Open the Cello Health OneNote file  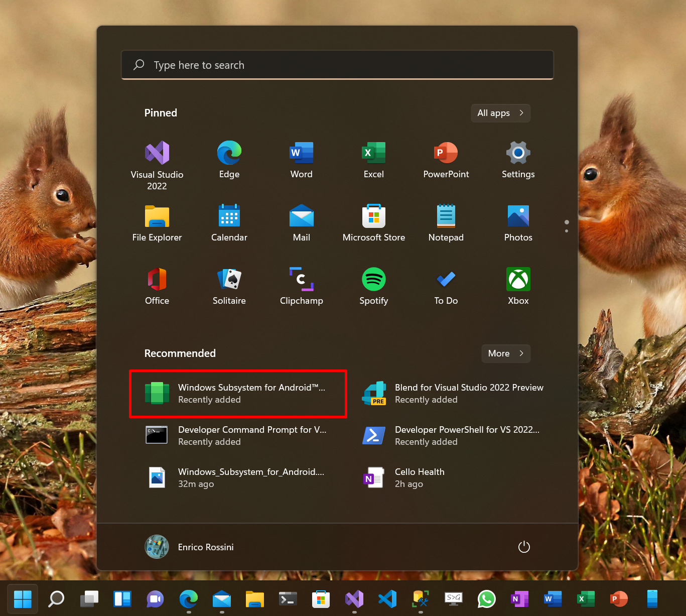[x=420, y=477]
